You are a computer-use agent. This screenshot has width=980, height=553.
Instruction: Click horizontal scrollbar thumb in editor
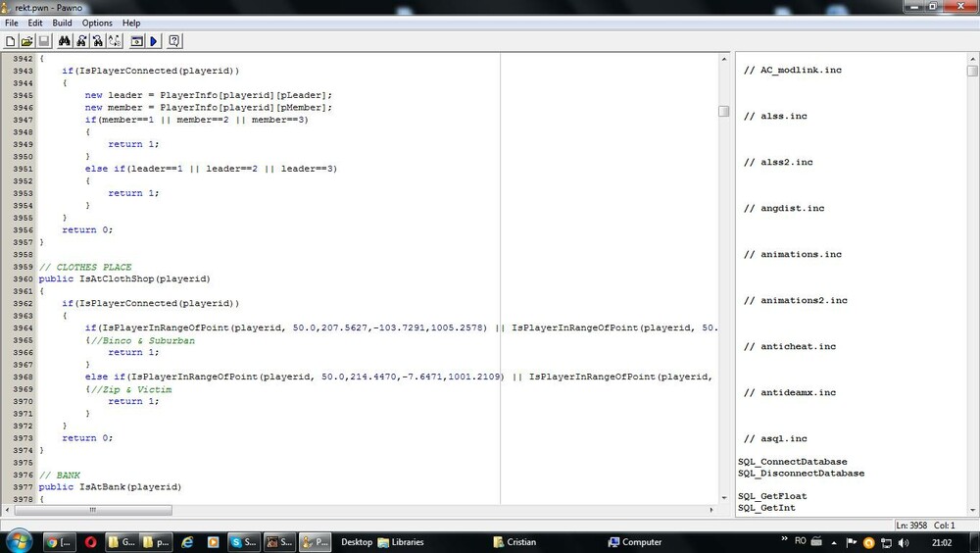[93, 510]
